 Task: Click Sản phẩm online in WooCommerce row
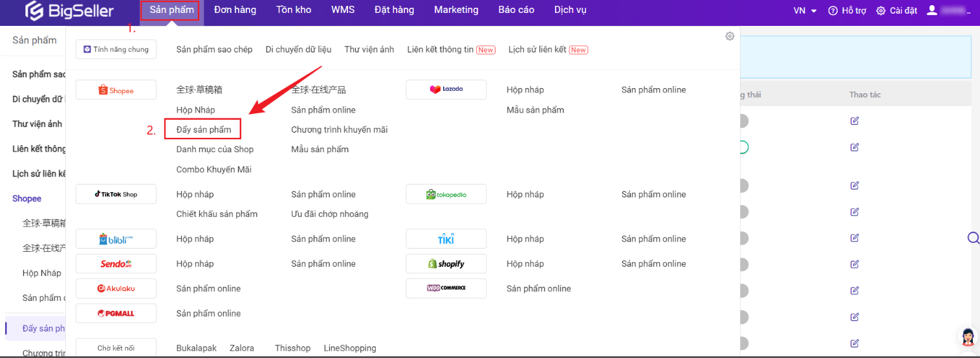[x=539, y=288]
